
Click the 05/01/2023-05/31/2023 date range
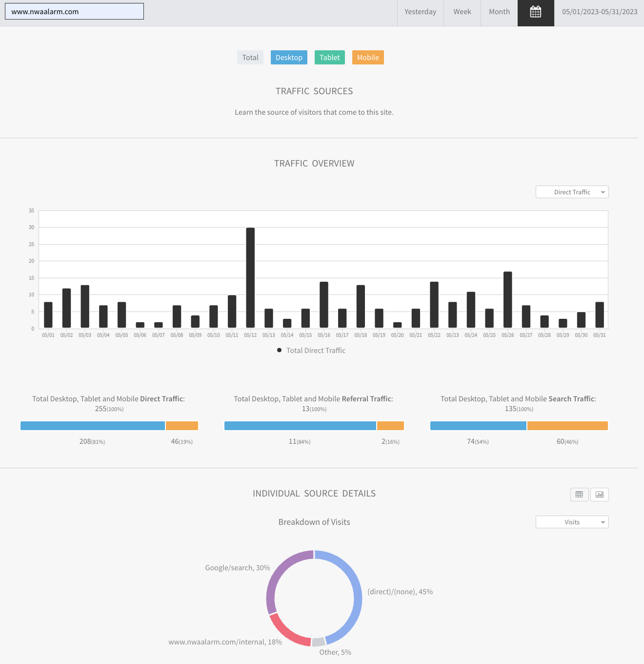(600, 12)
